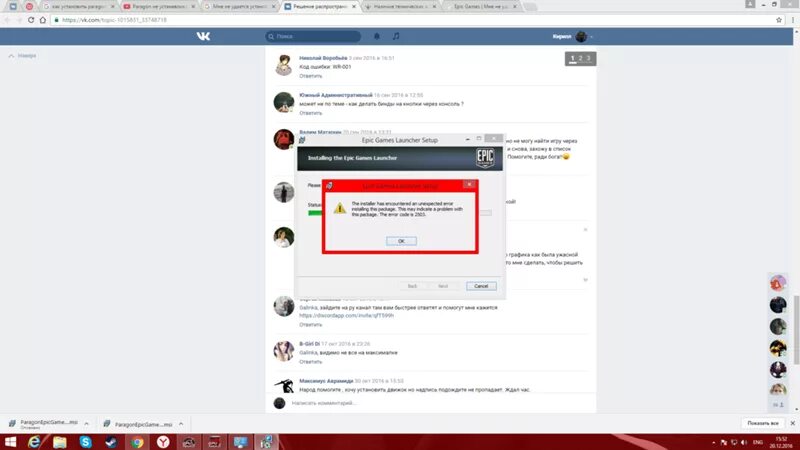Switch the ENG input language indicator
Screen dimensions: 800x450
click(x=758, y=442)
